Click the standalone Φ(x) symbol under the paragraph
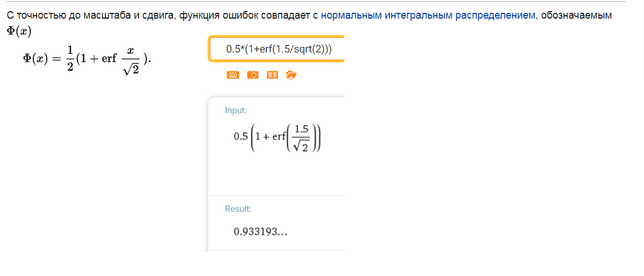This screenshot has height=276, width=644. pos(20,32)
